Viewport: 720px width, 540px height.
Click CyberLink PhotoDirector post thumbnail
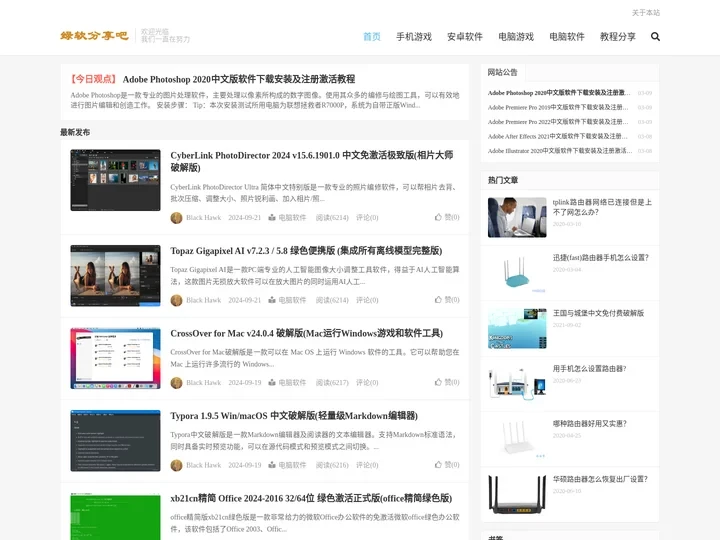click(x=115, y=180)
